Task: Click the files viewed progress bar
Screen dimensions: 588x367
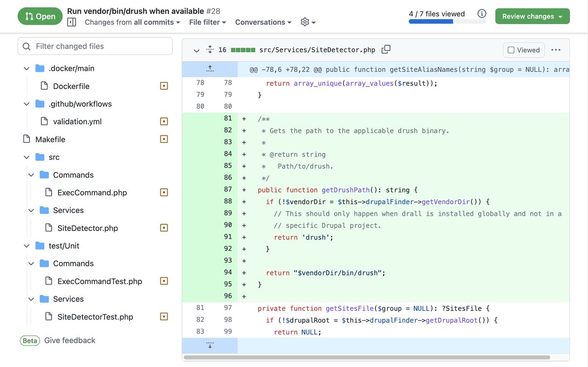Action: point(447,22)
